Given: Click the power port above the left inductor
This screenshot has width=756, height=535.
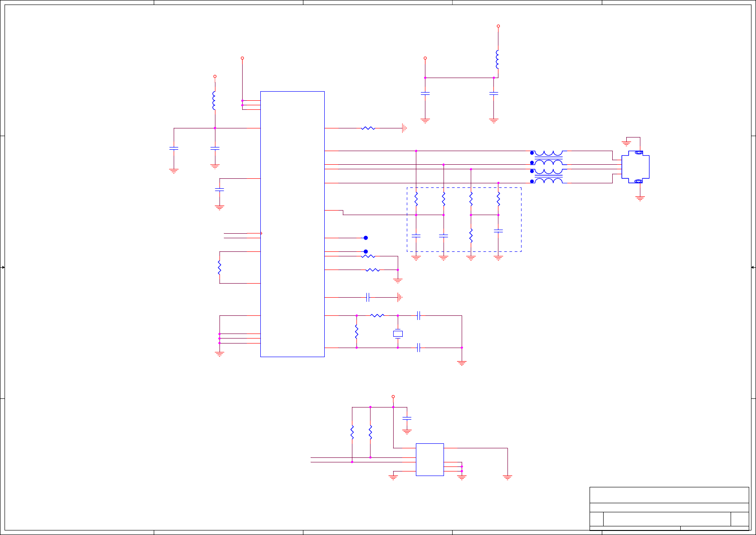Looking at the screenshot, I should tap(215, 76).
